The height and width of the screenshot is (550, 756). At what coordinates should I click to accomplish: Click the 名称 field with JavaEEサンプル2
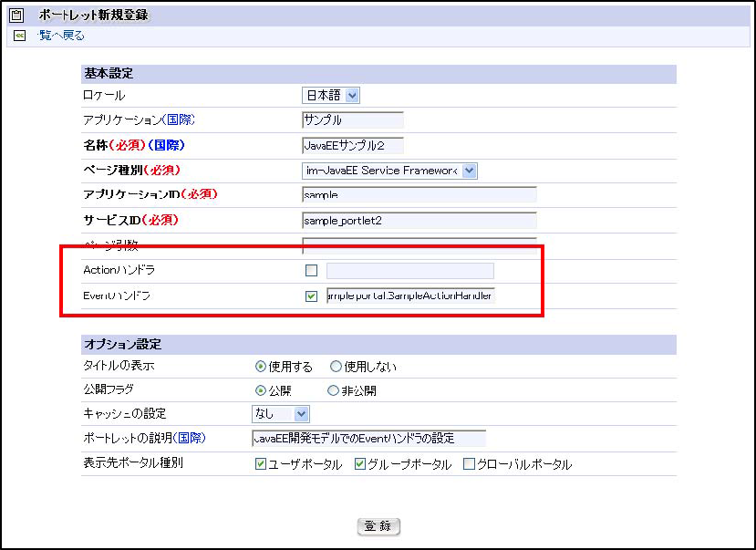coord(352,146)
